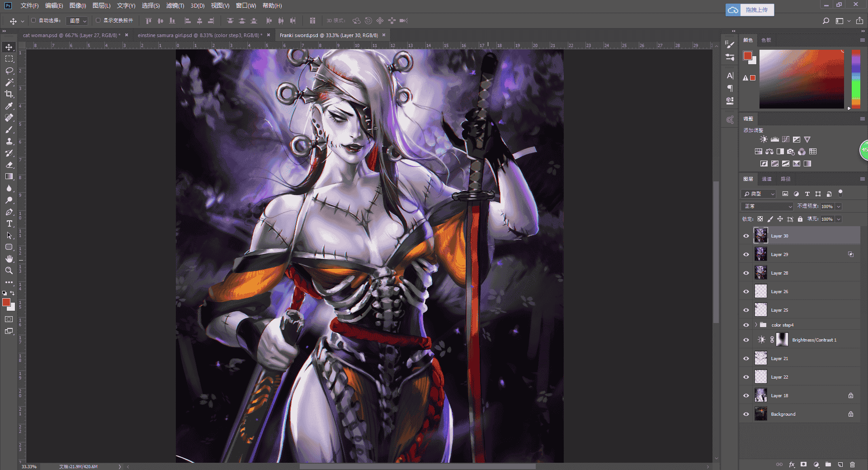Switch to the 通道 channels panel tab
The width and height of the screenshot is (868, 470).
(x=767, y=179)
